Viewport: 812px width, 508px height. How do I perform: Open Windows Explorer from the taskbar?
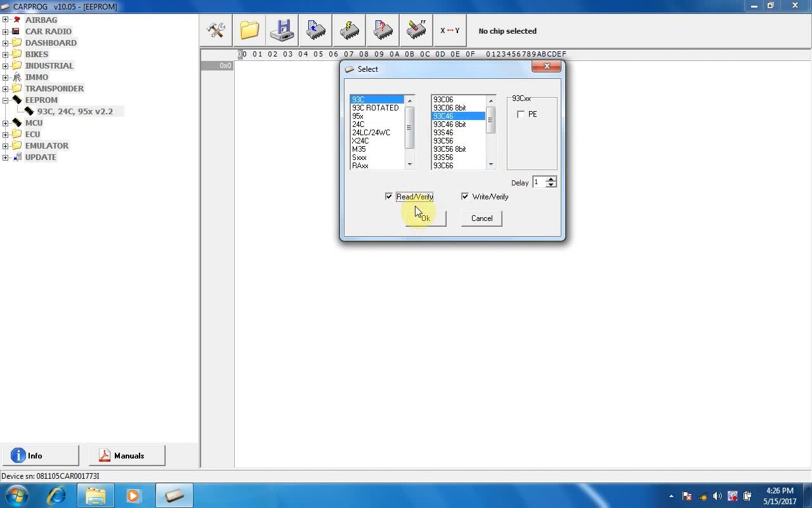coord(95,495)
